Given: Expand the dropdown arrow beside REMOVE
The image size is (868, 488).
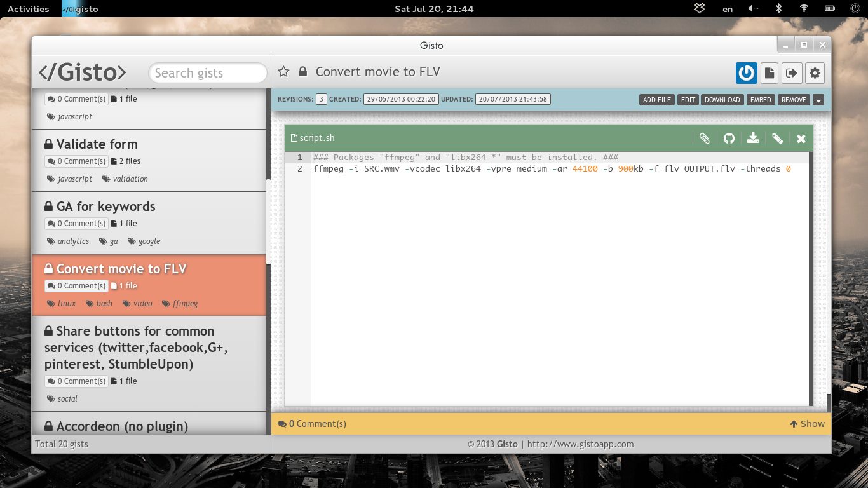Looking at the screenshot, I should point(818,100).
